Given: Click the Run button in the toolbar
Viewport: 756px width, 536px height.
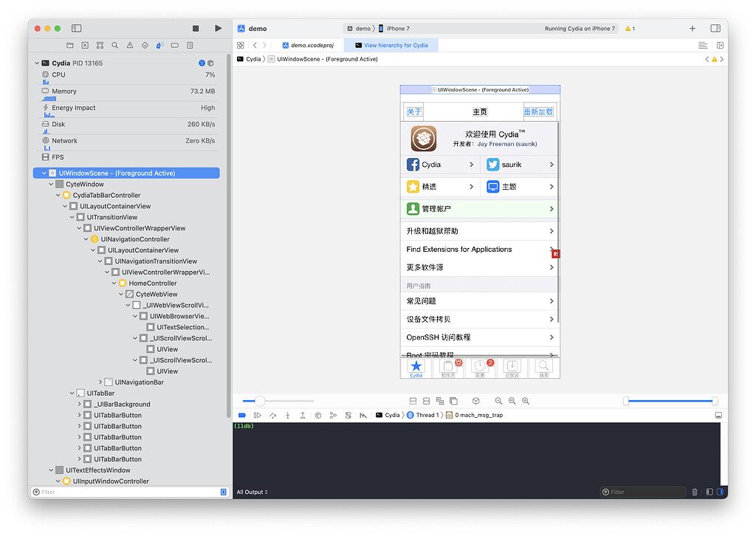Looking at the screenshot, I should pyautogui.click(x=219, y=27).
